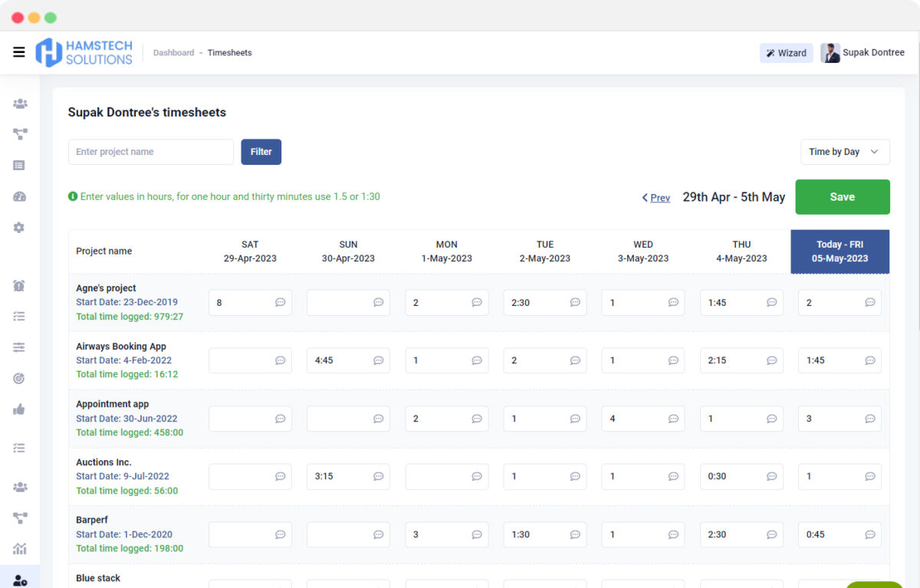Image resolution: width=920 pixels, height=588 pixels.
Task: Go to Dashboard breadcrumb
Action: pyautogui.click(x=173, y=53)
